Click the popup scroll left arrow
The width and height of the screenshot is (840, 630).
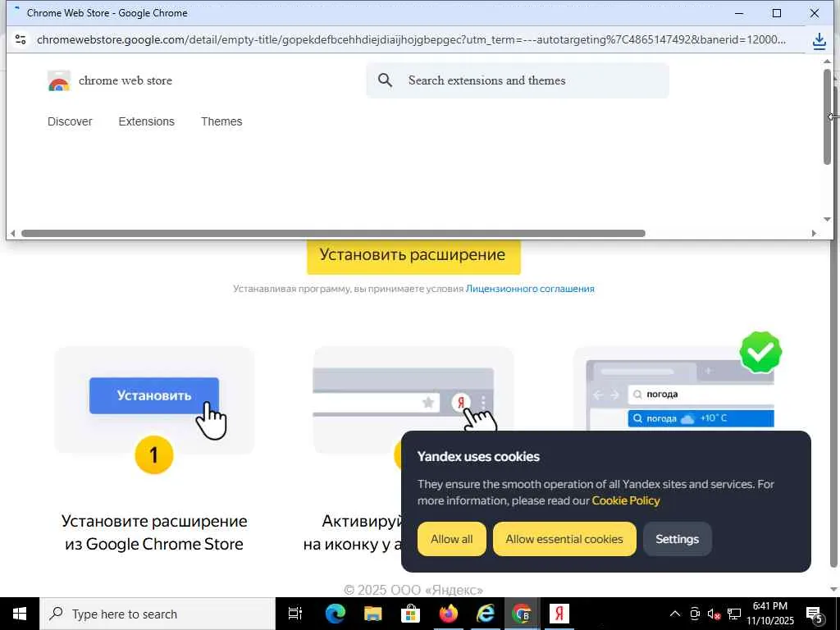13,234
